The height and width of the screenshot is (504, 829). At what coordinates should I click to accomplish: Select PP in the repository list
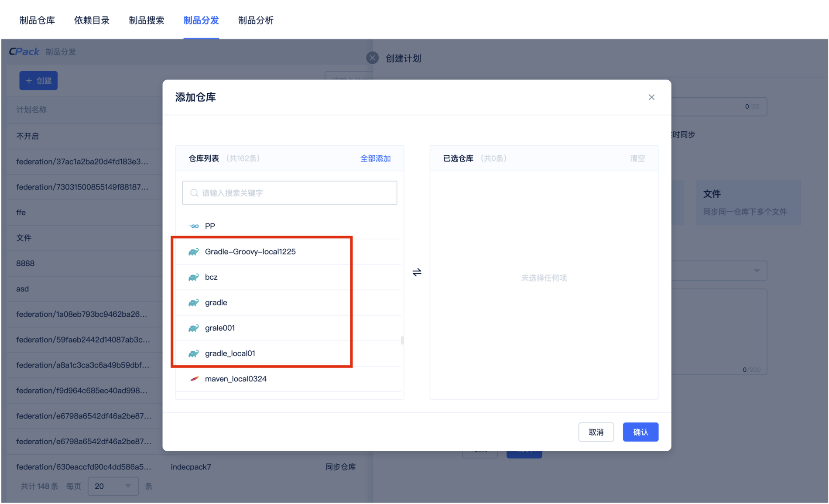288,226
